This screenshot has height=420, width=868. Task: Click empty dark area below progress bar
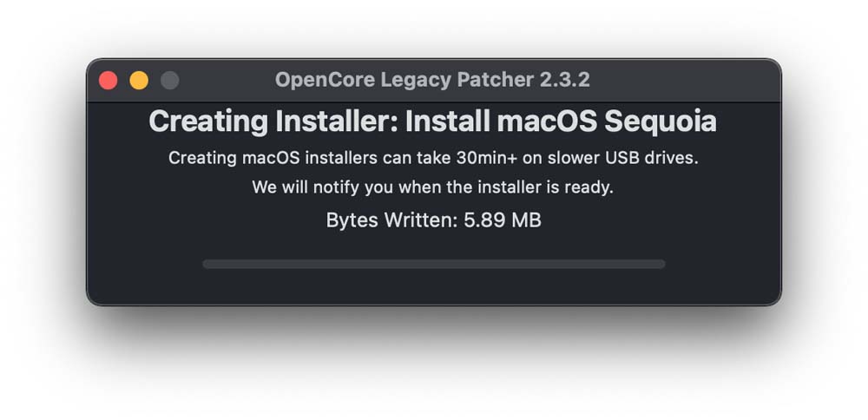click(x=434, y=286)
